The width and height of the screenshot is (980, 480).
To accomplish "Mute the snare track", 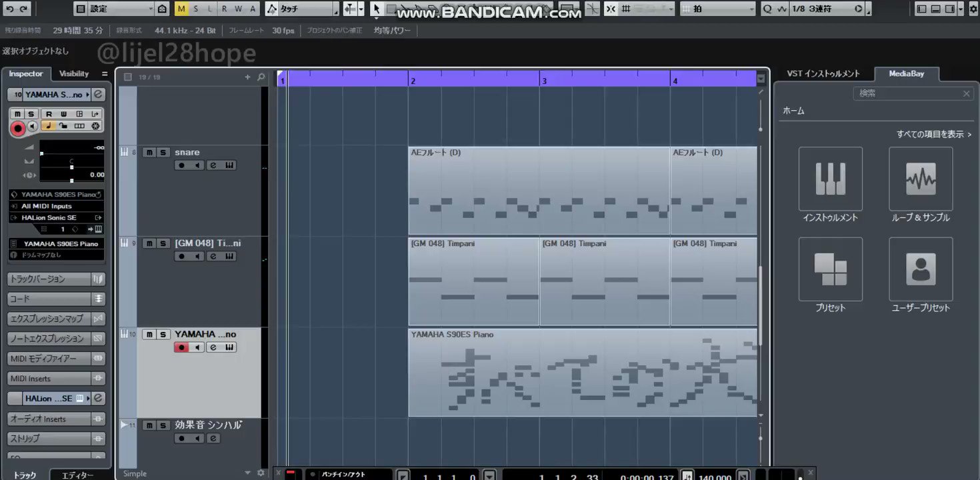I will tap(149, 153).
